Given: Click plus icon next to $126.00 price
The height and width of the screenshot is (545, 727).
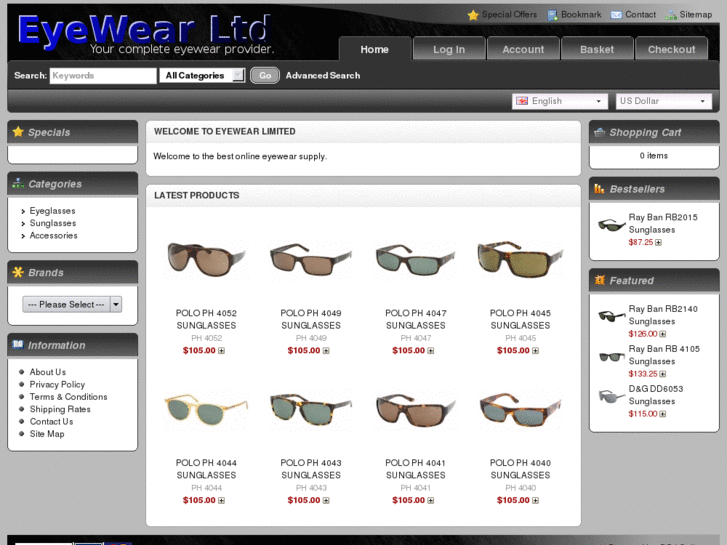Looking at the screenshot, I should point(663,334).
